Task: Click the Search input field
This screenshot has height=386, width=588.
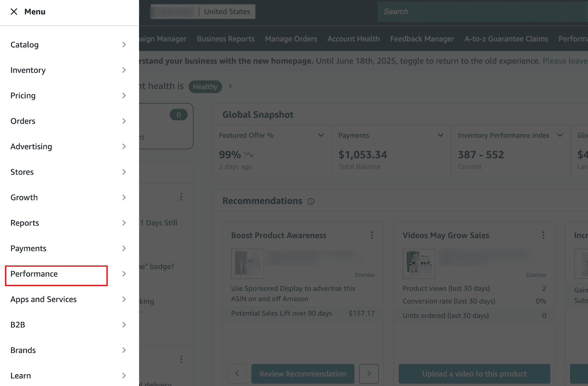Action: (x=483, y=12)
